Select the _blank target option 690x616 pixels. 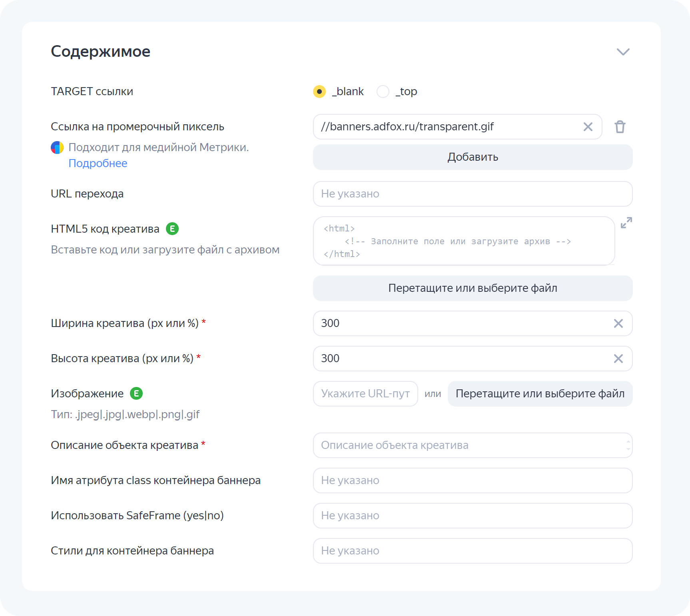click(x=319, y=92)
